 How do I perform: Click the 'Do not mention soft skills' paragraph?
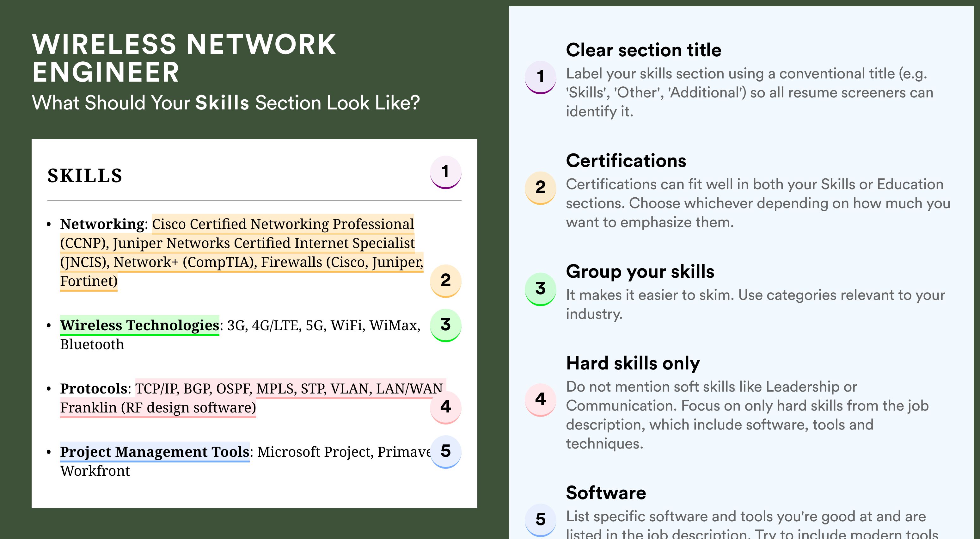(x=747, y=415)
